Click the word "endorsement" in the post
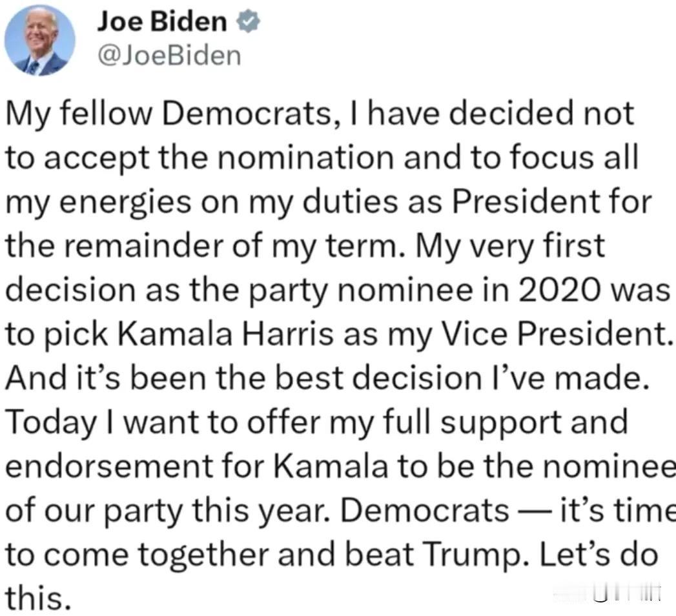The width and height of the screenshot is (676, 616). (x=110, y=467)
